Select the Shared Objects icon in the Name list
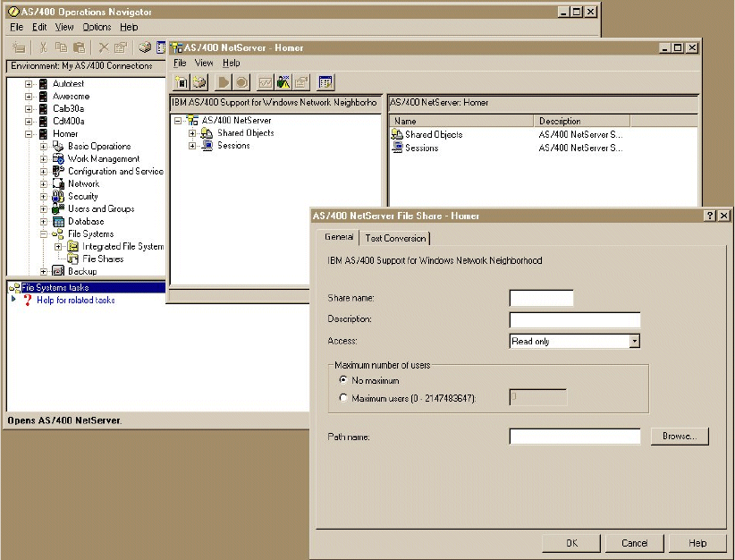Viewport: 735px width, 560px height. coord(397,134)
